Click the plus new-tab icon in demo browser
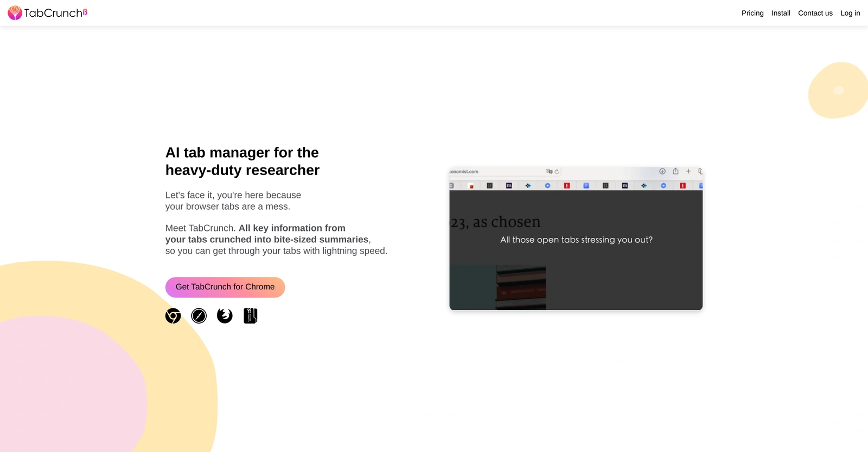Image resolution: width=868 pixels, height=452 pixels. coord(688,171)
